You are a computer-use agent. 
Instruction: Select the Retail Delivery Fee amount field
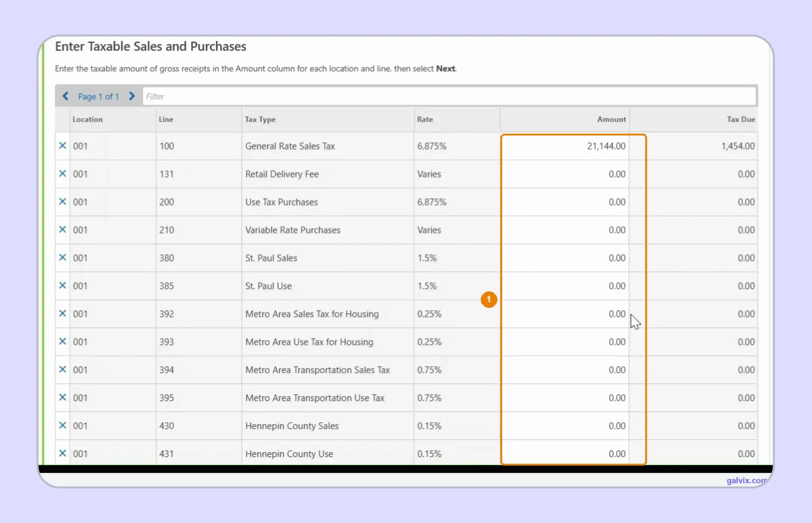(565, 174)
